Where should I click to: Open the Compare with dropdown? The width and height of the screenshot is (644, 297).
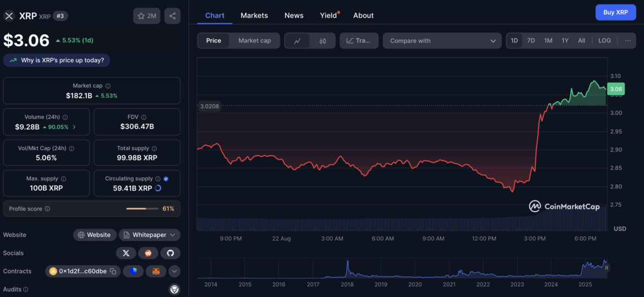click(x=442, y=41)
